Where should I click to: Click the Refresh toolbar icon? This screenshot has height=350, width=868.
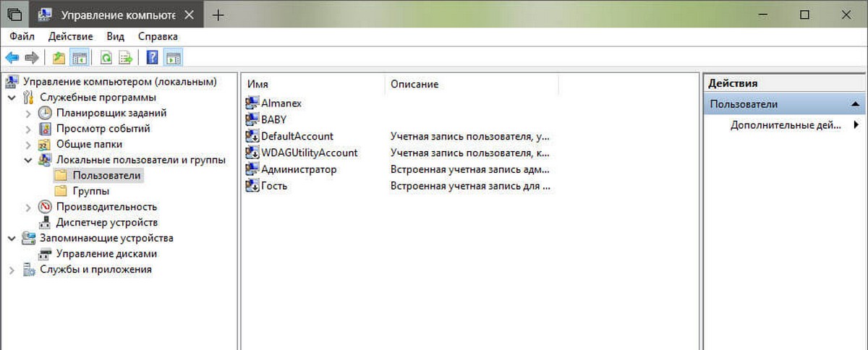(106, 58)
